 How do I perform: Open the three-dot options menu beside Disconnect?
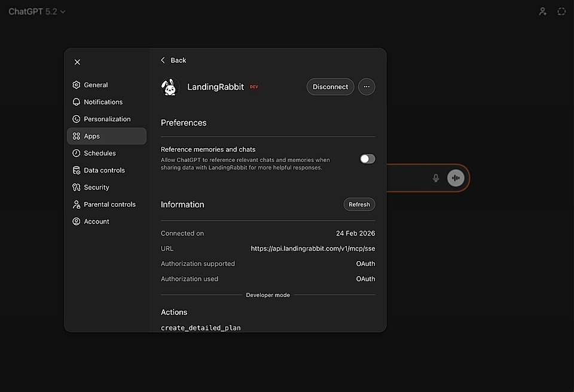pyautogui.click(x=367, y=87)
